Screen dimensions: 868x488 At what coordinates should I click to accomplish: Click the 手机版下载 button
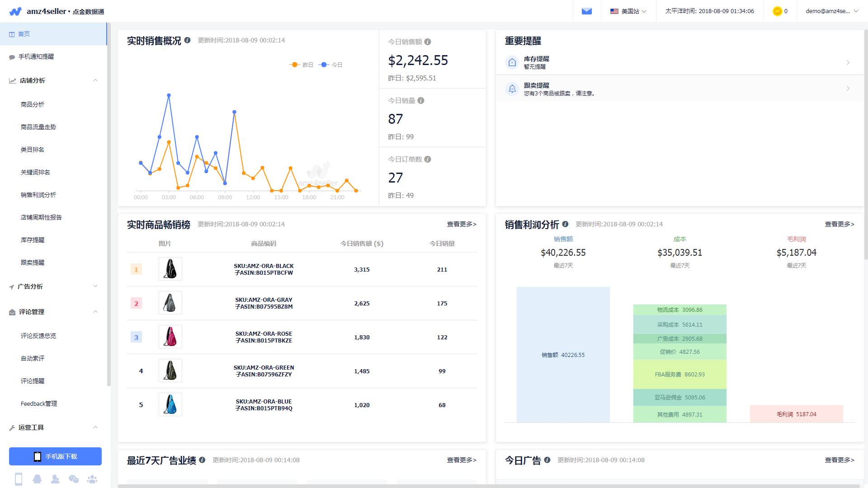(55, 456)
